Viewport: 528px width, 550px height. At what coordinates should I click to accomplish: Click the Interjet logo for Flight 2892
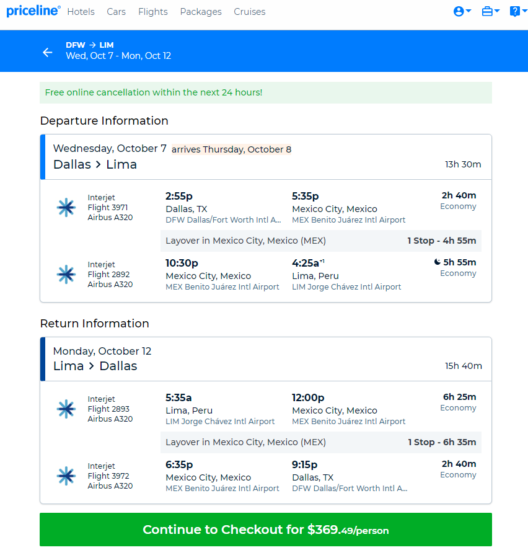(66, 274)
